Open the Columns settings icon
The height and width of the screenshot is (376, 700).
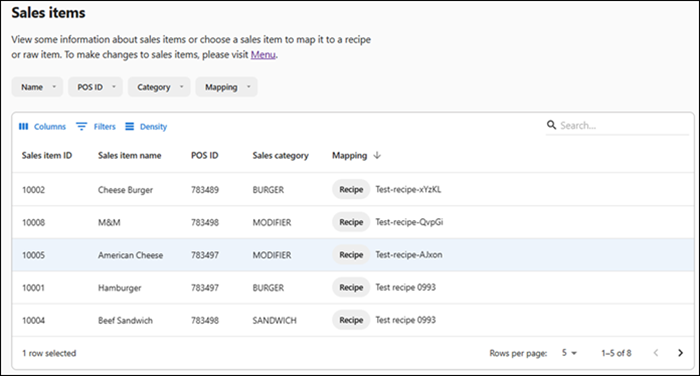(x=23, y=126)
